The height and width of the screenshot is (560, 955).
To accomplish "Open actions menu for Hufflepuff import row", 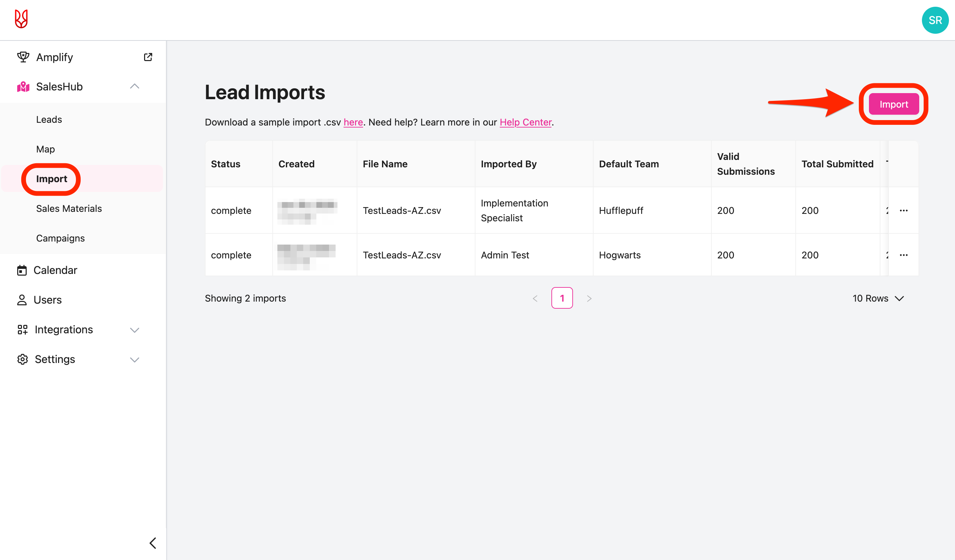I will pos(903,211).
